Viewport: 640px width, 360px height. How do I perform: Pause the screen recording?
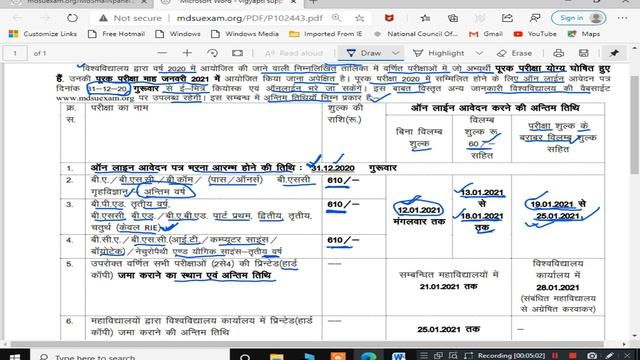pyautogui.click(x=555, y=356)
